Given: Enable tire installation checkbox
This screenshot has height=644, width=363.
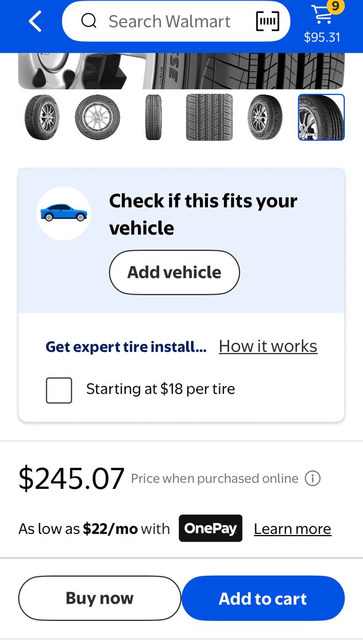Looking at the screenshot, I should (59, 390).
